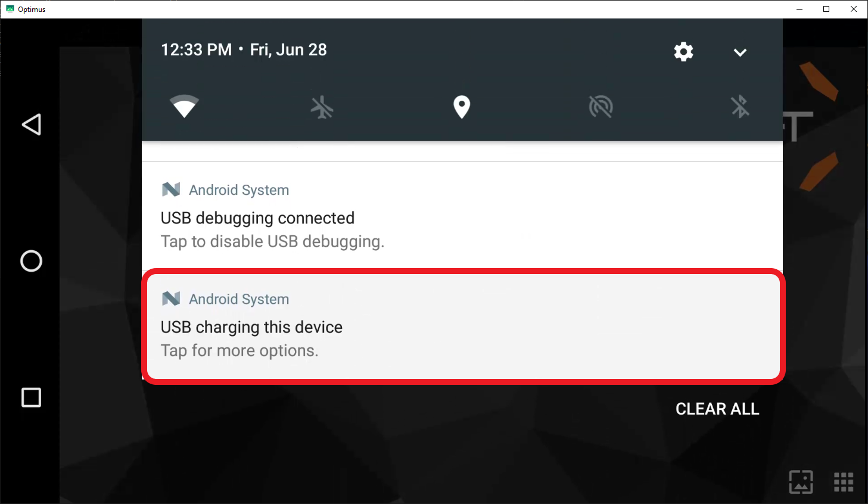Click the time and date header text
The image size is (868, 504).
pos(244,50)
